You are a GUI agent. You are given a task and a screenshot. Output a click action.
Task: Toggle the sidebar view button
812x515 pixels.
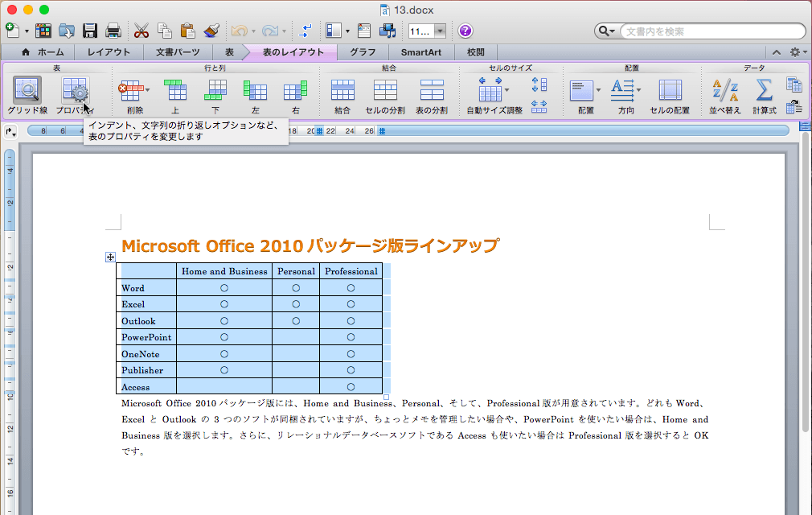(x=334, y=31)
